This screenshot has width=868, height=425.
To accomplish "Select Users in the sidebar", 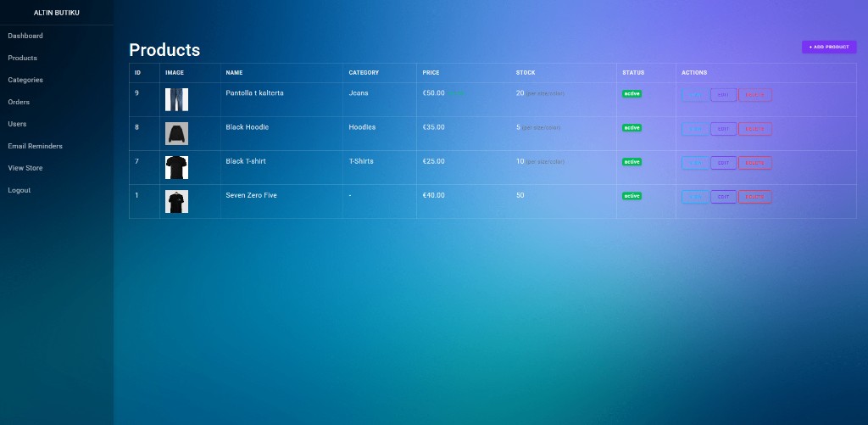I will coord(17,124).
